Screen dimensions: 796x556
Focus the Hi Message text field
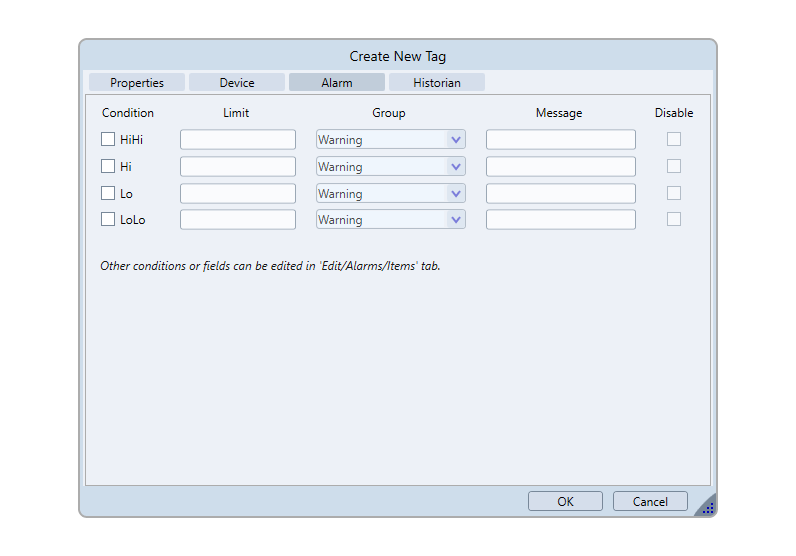tap(560, 167)
